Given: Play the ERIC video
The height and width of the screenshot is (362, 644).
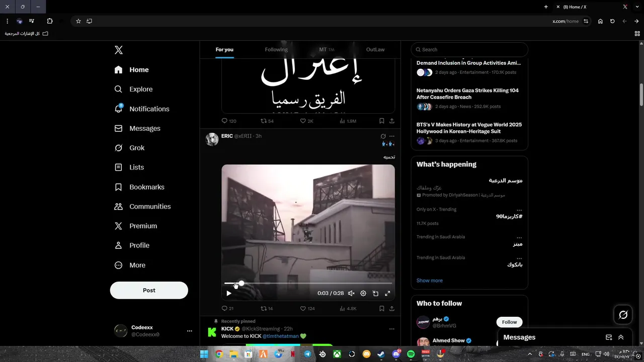Looking at the screenshot, I should (x=229, y=293).
